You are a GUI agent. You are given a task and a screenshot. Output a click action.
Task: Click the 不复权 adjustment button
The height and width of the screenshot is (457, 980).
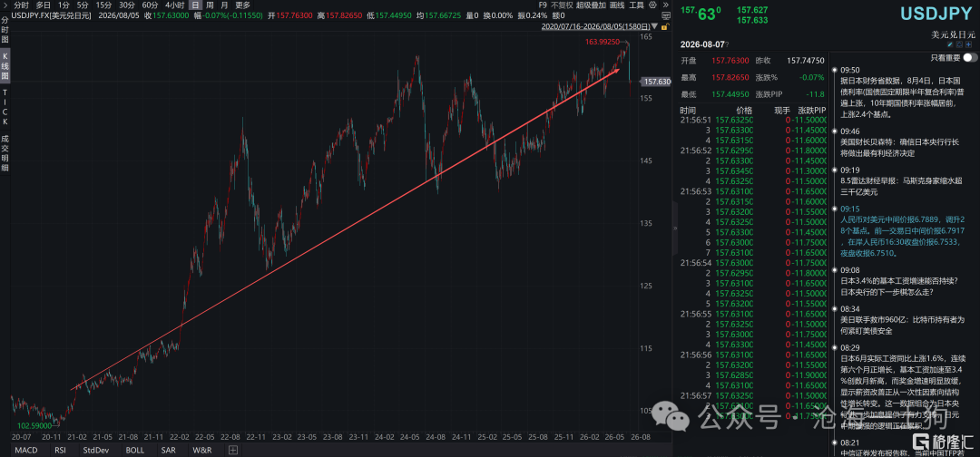(562, 5)
